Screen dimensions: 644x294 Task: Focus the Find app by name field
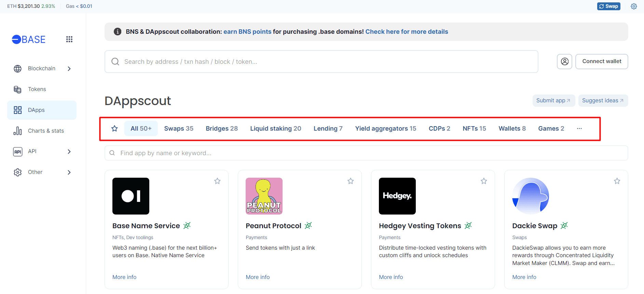point(366,153)
